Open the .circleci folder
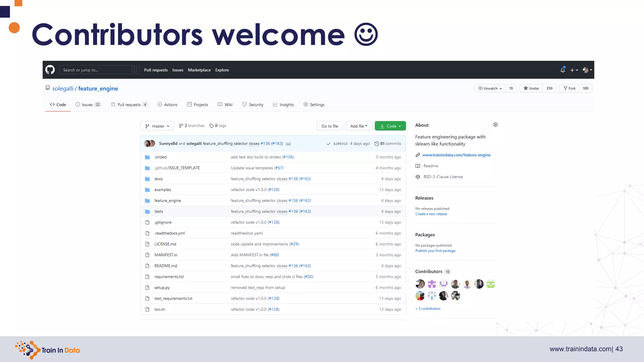The width and height of the screenshot is (644, 362). coord(160,157)
